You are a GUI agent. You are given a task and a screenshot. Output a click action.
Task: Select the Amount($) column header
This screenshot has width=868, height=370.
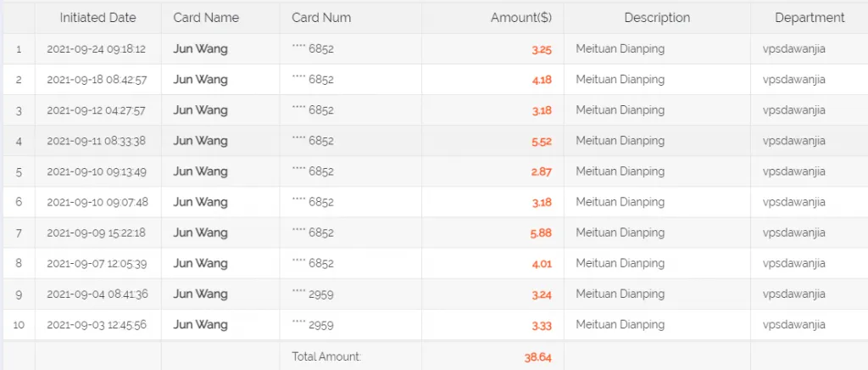pos(520,18)
